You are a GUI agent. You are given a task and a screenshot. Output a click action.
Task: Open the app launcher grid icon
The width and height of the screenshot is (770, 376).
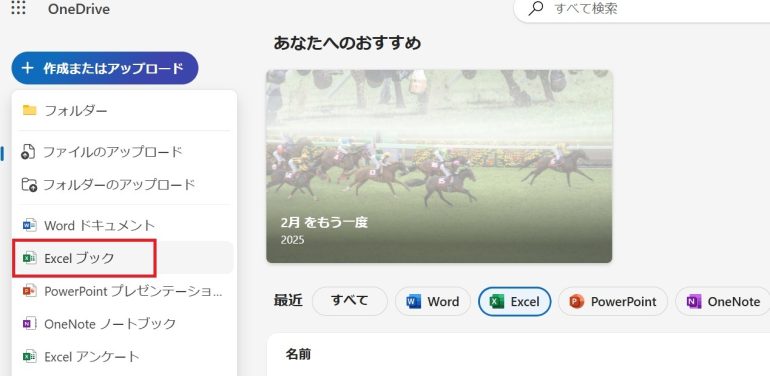click(x=18, y=7)
